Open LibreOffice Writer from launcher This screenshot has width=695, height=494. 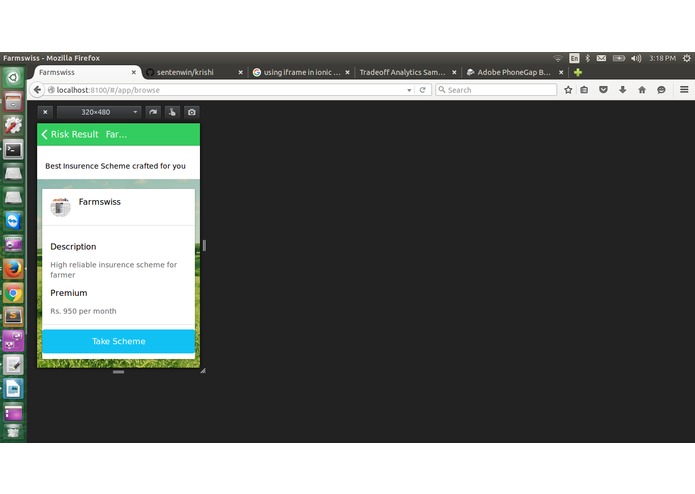pyautogui.click(x=13, y=389)
